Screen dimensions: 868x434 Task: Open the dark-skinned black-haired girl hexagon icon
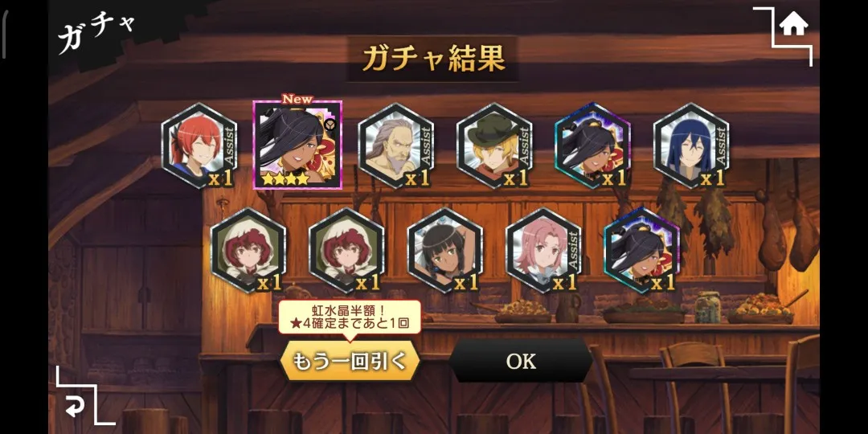pos(445,250)
